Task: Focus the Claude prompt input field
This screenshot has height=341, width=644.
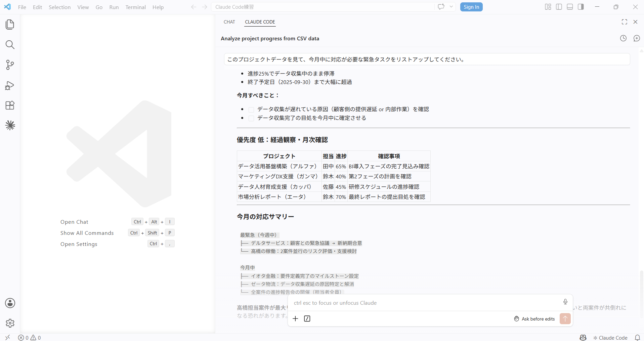Action: 425,303
